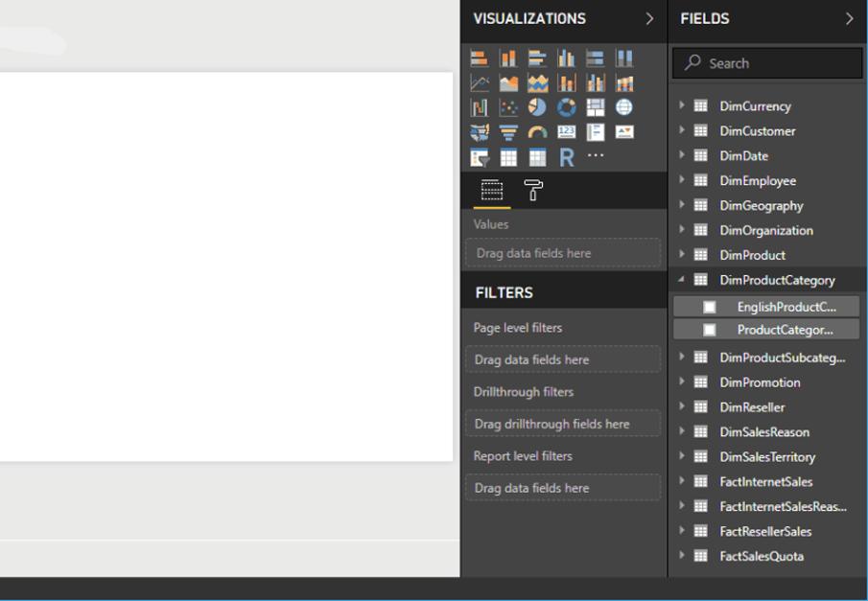
Task: Expand the DimGeography table
Action: (681, 205)
